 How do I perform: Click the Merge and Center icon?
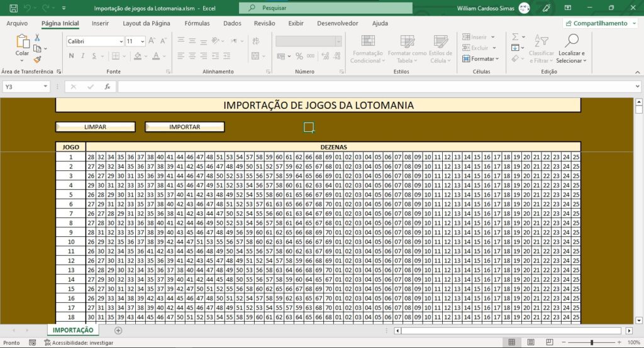point(255,56)
